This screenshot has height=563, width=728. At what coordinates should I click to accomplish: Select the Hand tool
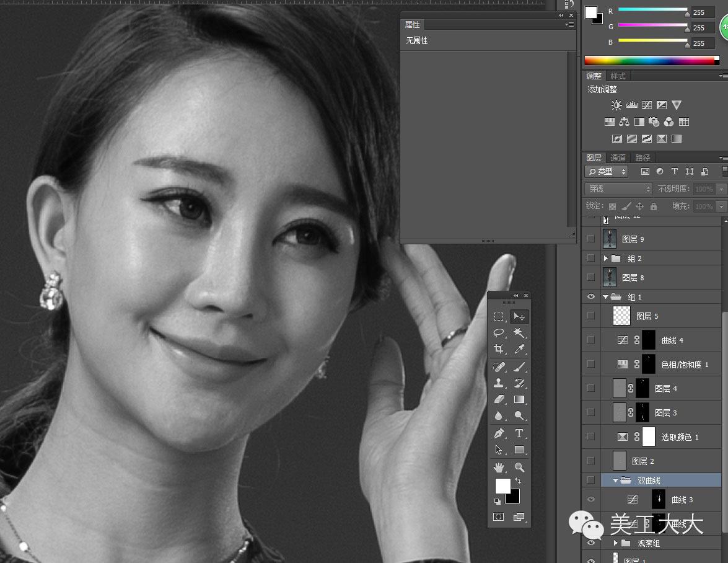[499, 468]
